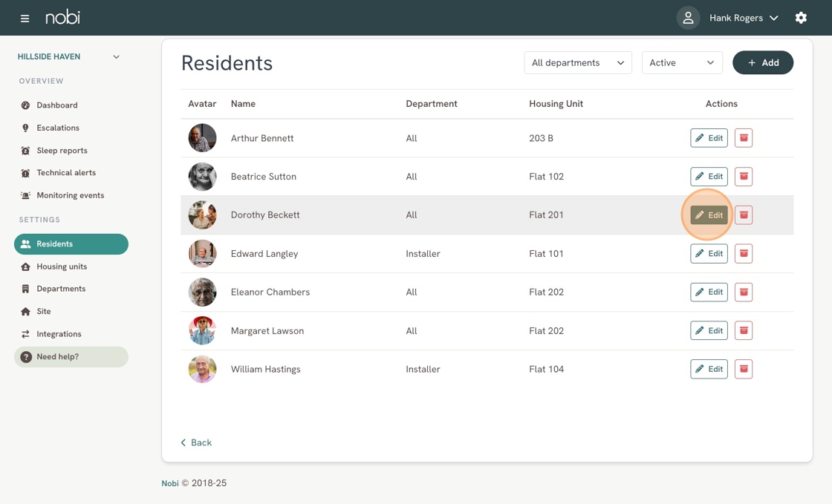Screen dimensions: 832x504
Task: Edit Edward Langley's resident record
Action: [709, 254]
